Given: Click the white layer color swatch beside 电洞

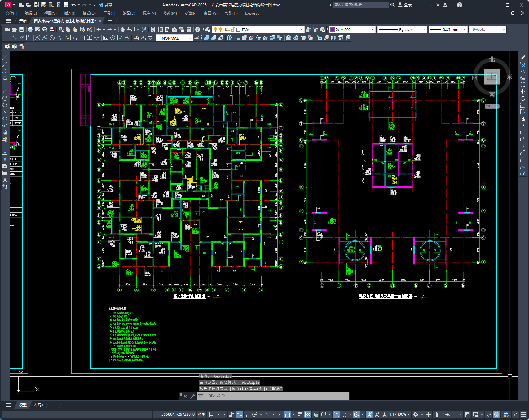Looking at the screenshot, I should point(239,29).
